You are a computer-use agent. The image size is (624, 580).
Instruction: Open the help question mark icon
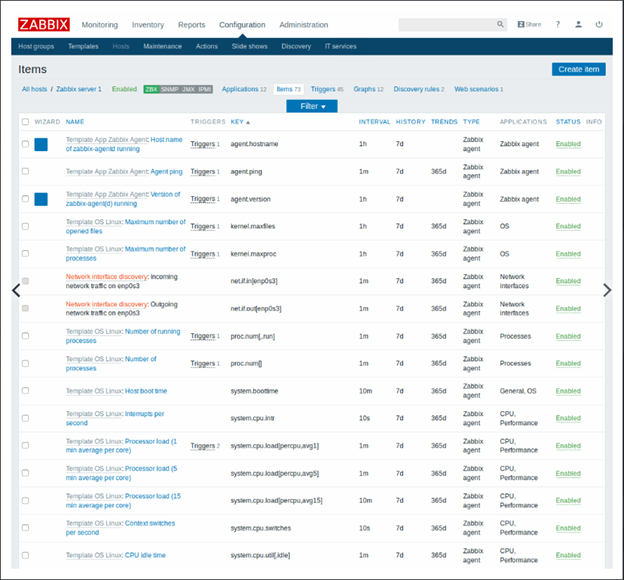pos(558,24)
